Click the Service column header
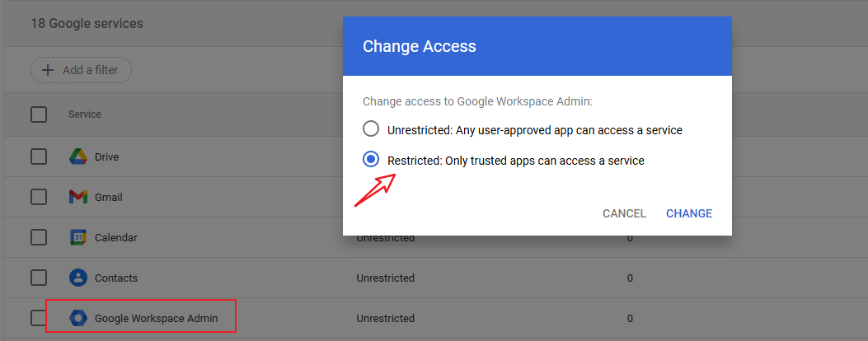This screenshot has width=868, height=341. tap(84, 114)
